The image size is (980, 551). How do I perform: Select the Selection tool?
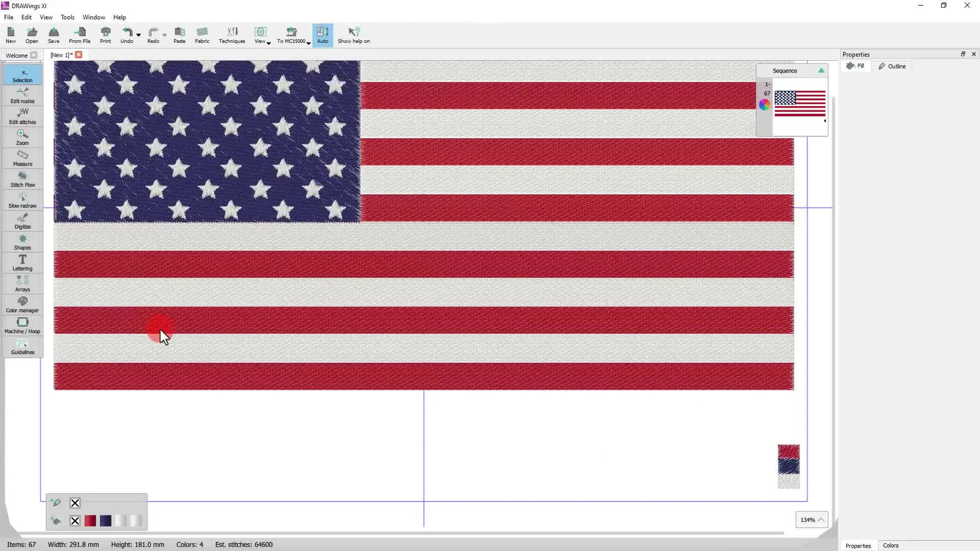coord(23,74)
